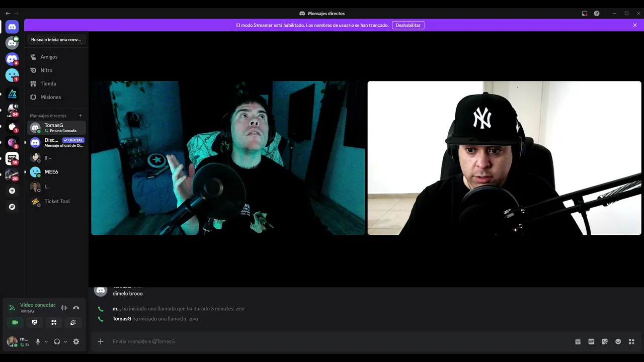Focus the right participant video with NY cap
Screen dimensions: 644x362
point(504,158)
